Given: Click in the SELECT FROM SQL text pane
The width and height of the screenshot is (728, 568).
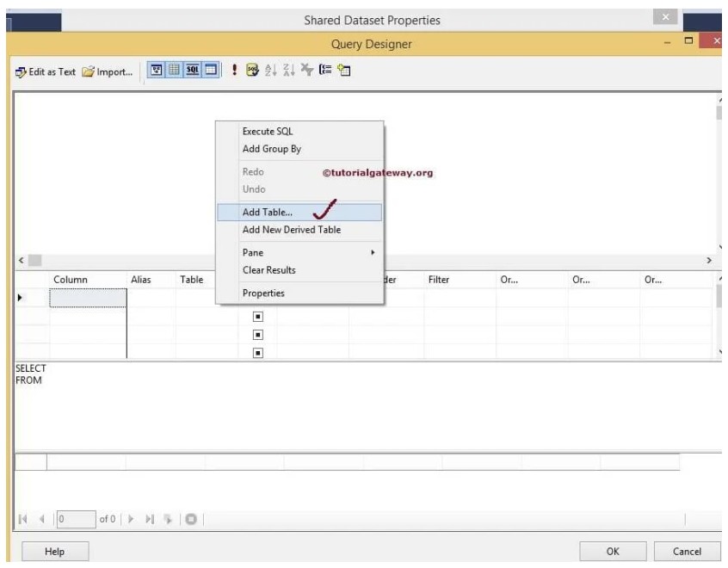Looking at the screenshot, I should 367,406.
